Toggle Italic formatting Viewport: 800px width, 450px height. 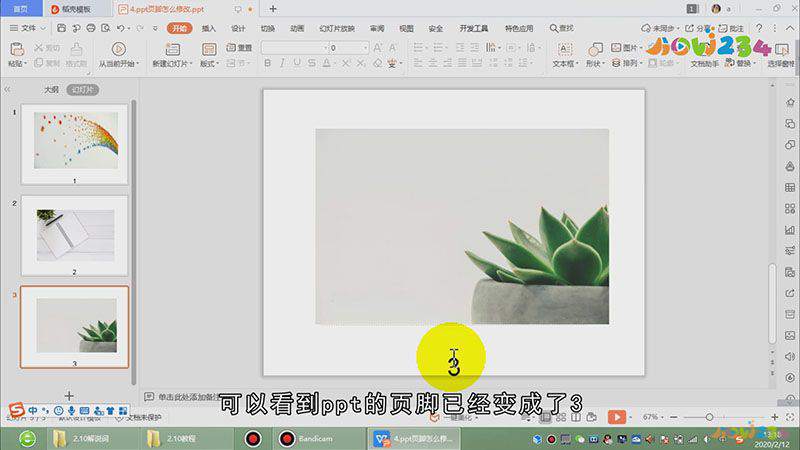[282, 63]
